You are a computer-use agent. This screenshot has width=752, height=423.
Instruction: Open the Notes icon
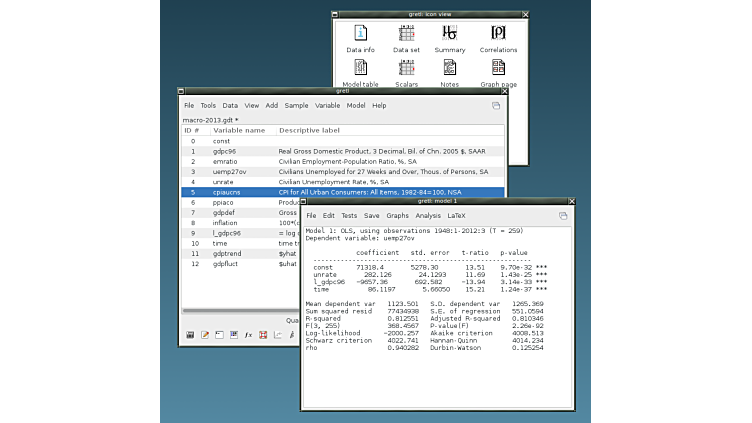coord(450,69)
